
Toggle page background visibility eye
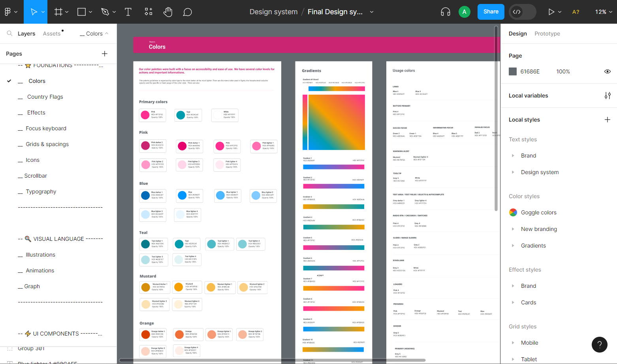pos(608,71)
